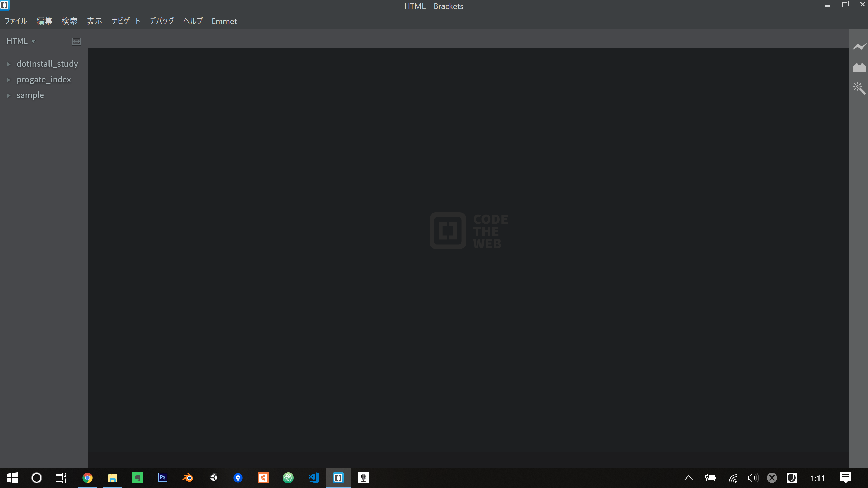Open the ファイル menu
The width and height of the screenshot is (868, 488).
point(16,21)
